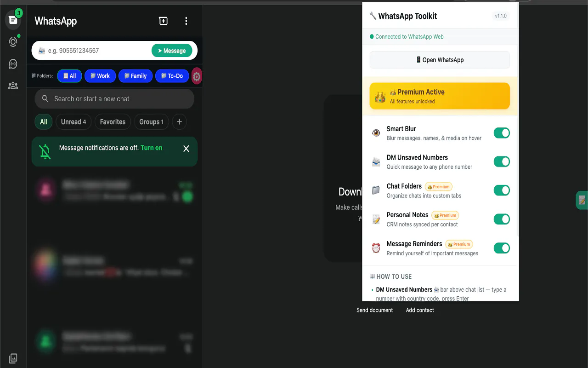The height and width of the screenshot is (368, 588).
Task: Select the All chat filter chip
Action: [44, 122]
